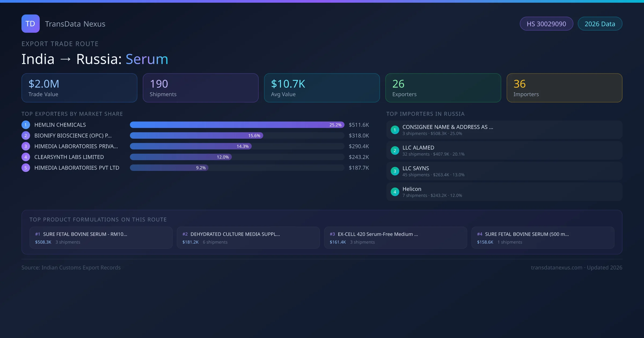
Task: Open #1 Sure Fetal Bovine Serum product card
Action: [x=101, y=238]
